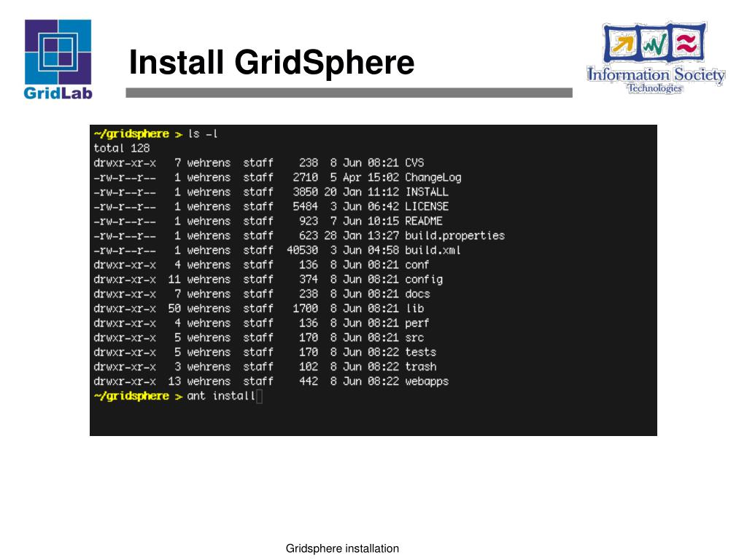Select the perf directory name
747x560 pixels.
tap(417, 323)
